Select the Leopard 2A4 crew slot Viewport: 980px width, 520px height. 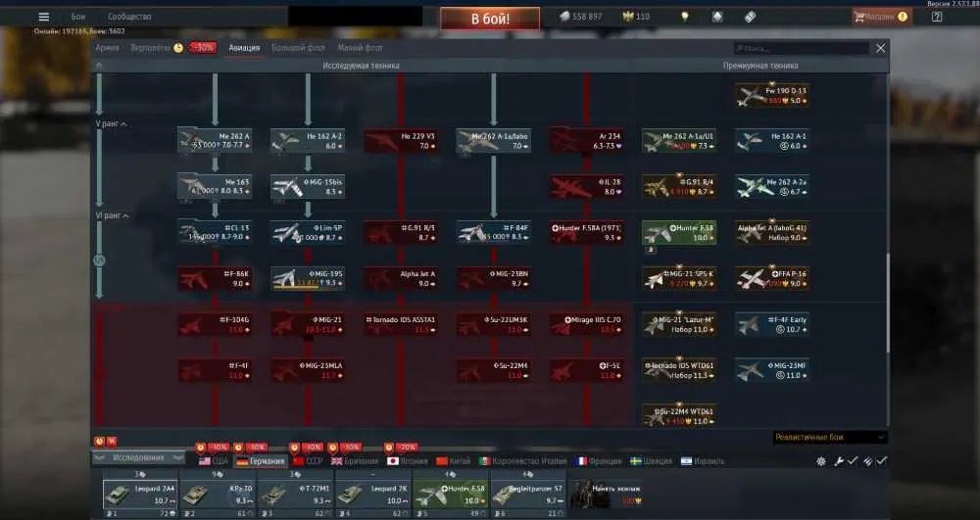140,495
